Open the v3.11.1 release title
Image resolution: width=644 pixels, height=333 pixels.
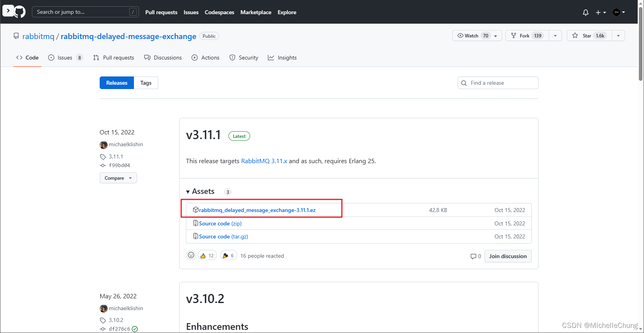(x=203, y=135)
